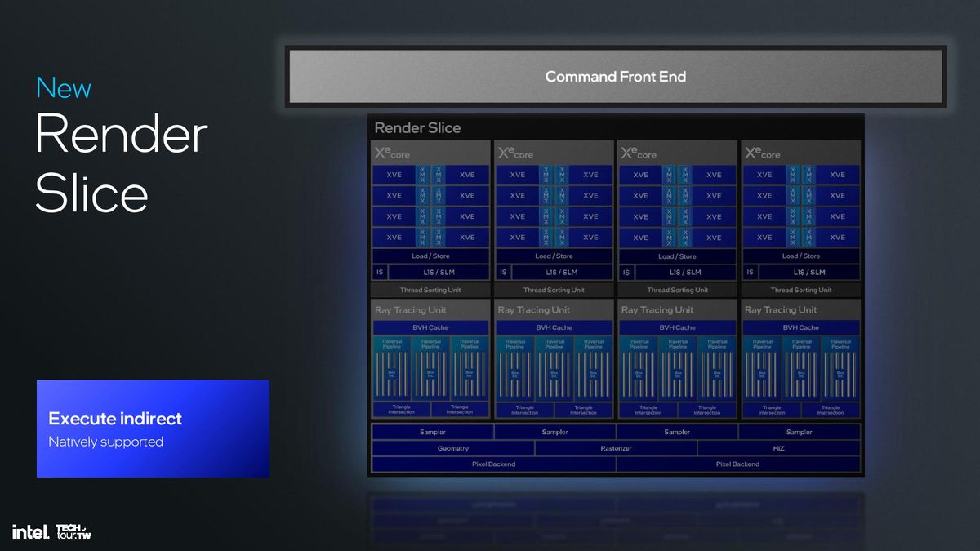Select the leftmost Sampler block
Image resolution: width=980 pixels, height=551 pixels.
pos(433,432)
